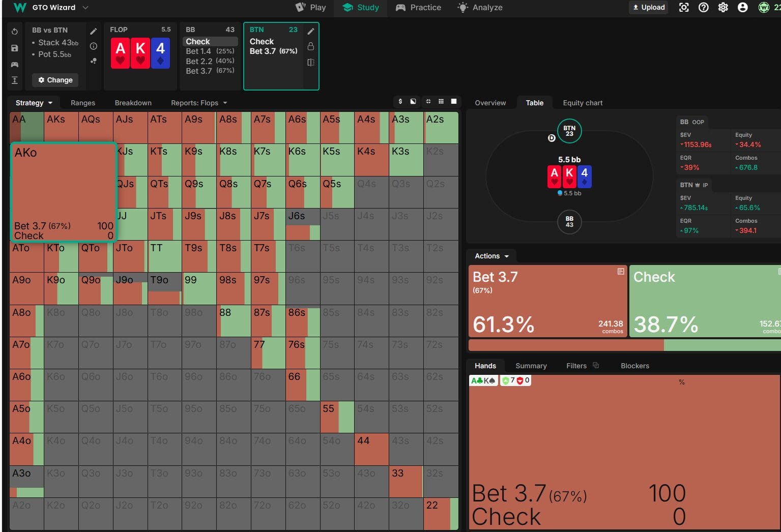The image size is (781, 532).
Task: Toggle the dollar EV display in the strategy toolbar
Action: 400,101
